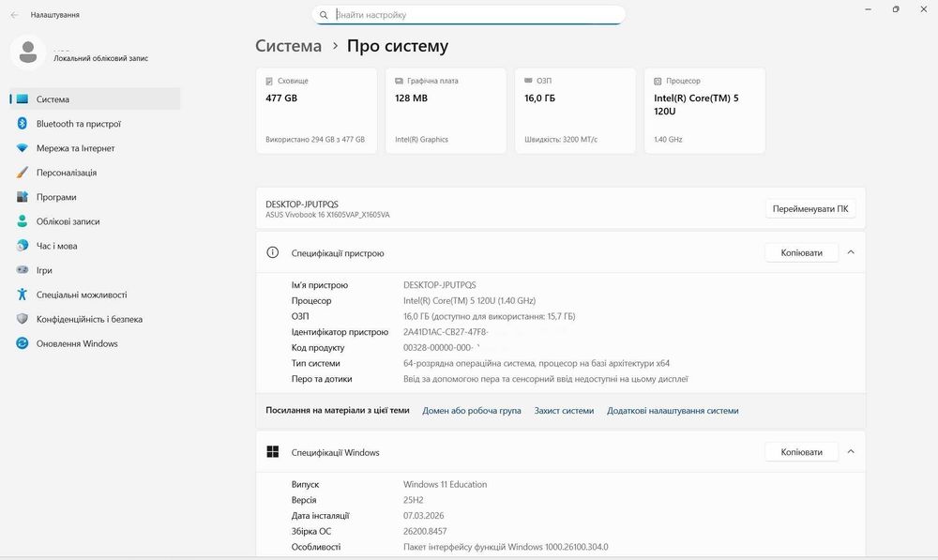Open Оновлення Windows settings
The height and width of the screenshot is (560, 938).
point(95,343)
